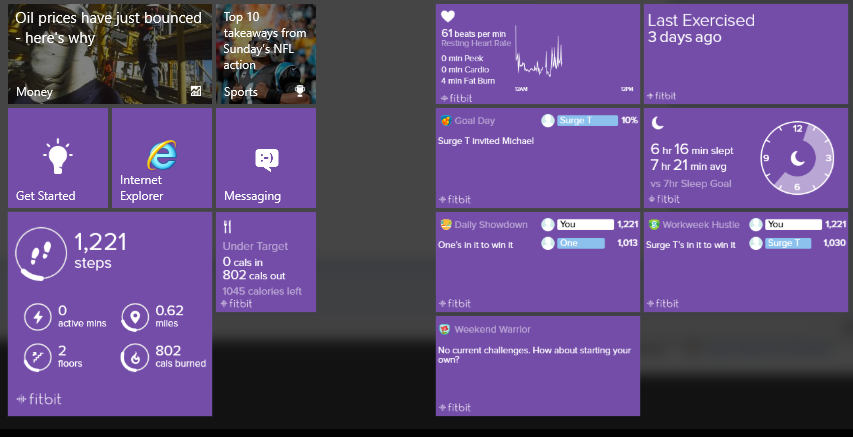Click the Sports trophy icon
The width and height of the screenshot is (853, 439).
300,90
